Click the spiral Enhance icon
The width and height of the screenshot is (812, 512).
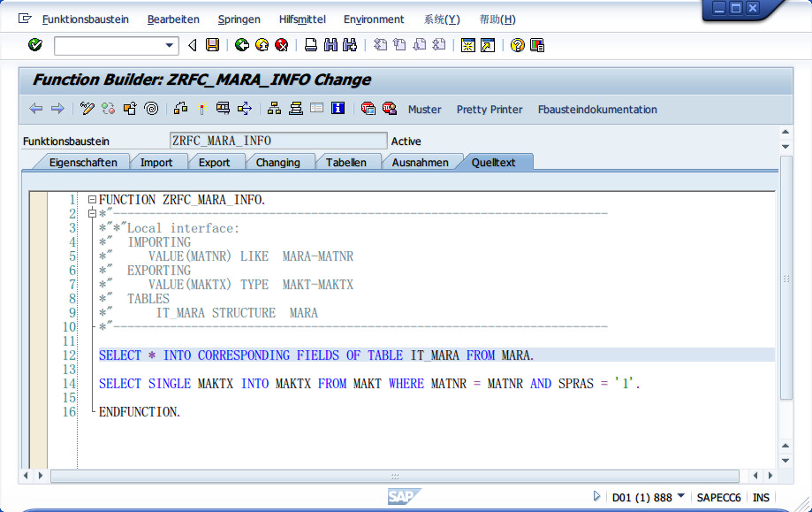[151, 108]
